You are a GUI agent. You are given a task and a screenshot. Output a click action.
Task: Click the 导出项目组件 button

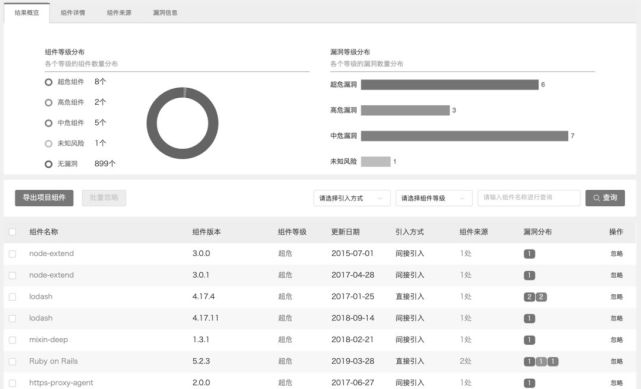click(44, 198)
